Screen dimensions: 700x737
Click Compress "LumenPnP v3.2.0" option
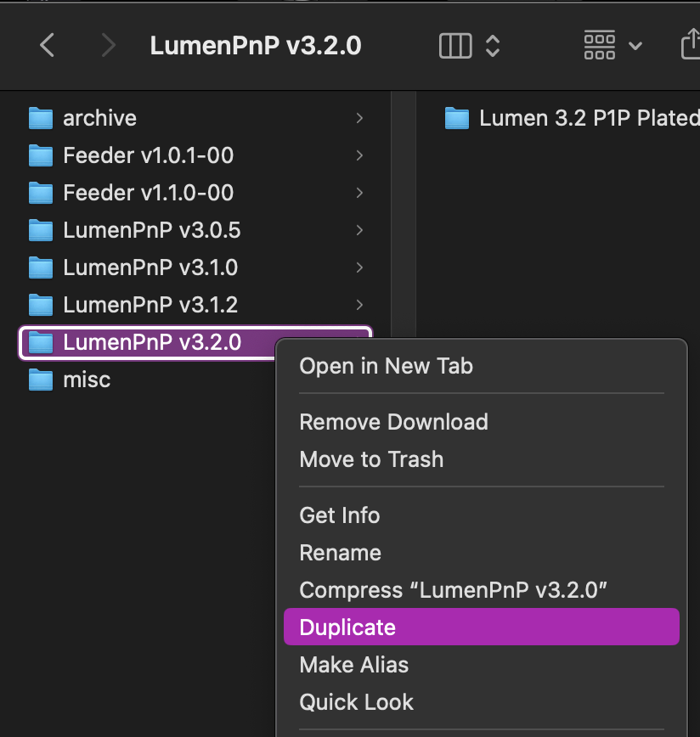pos(454,590)
